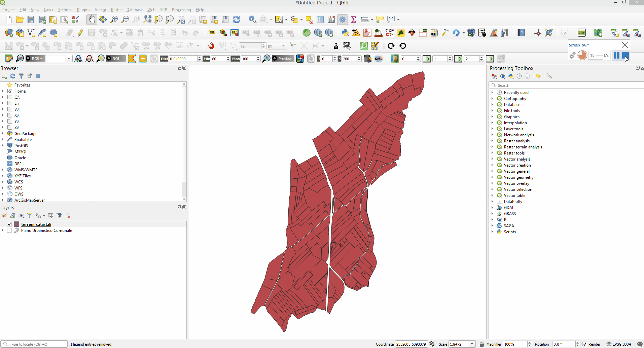644x348 pixels.
Task: Toggle the RGB display button
Action: pyautogui.click(x=35, y=59)
